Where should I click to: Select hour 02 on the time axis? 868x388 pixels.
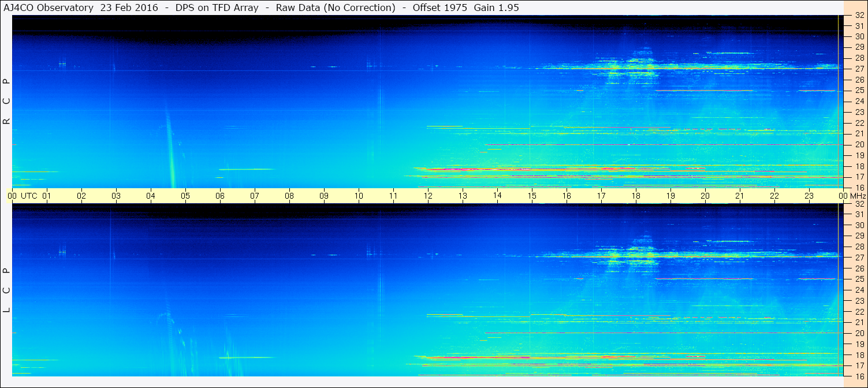81,196
